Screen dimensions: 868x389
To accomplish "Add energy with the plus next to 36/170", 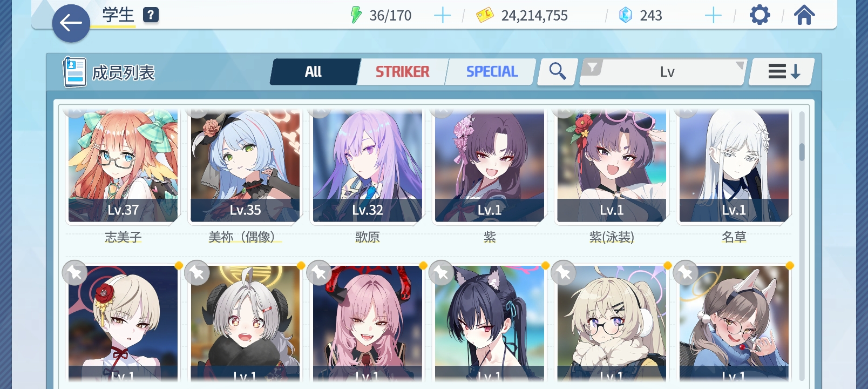I will point(442,16).
